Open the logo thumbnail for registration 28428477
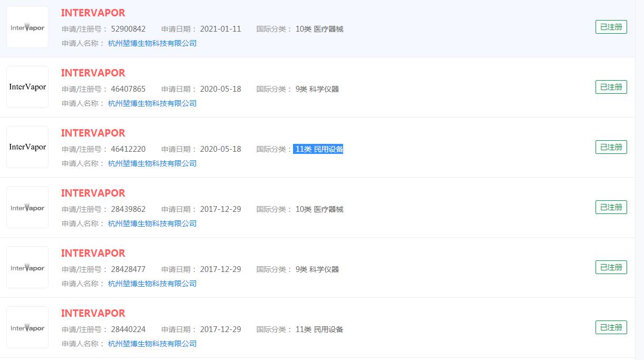Image resolution: width=644 pixels, height=360 pixels. click(x=27, y=267)
